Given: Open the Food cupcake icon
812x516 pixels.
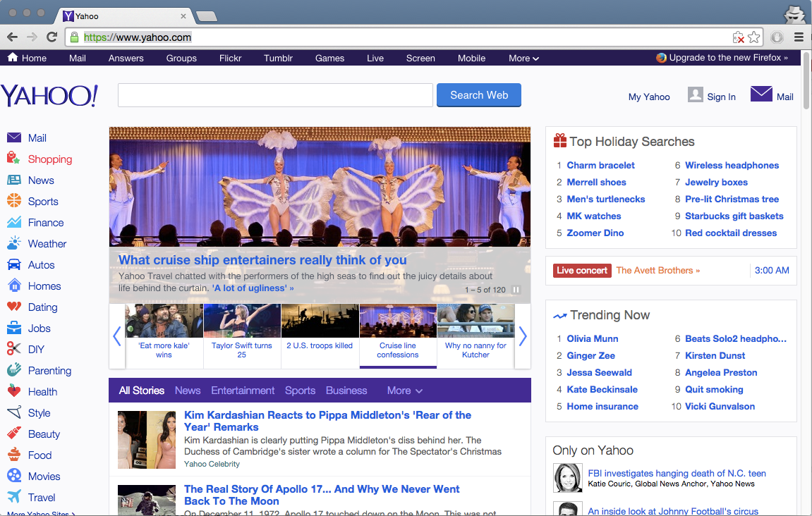Looking at the screenshot, I should (14, 455).
